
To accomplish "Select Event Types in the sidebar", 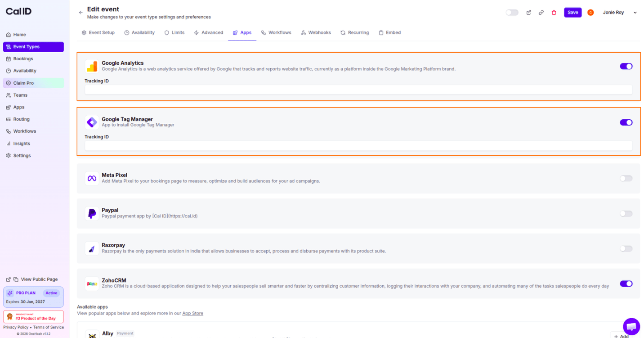I will 33,47.
